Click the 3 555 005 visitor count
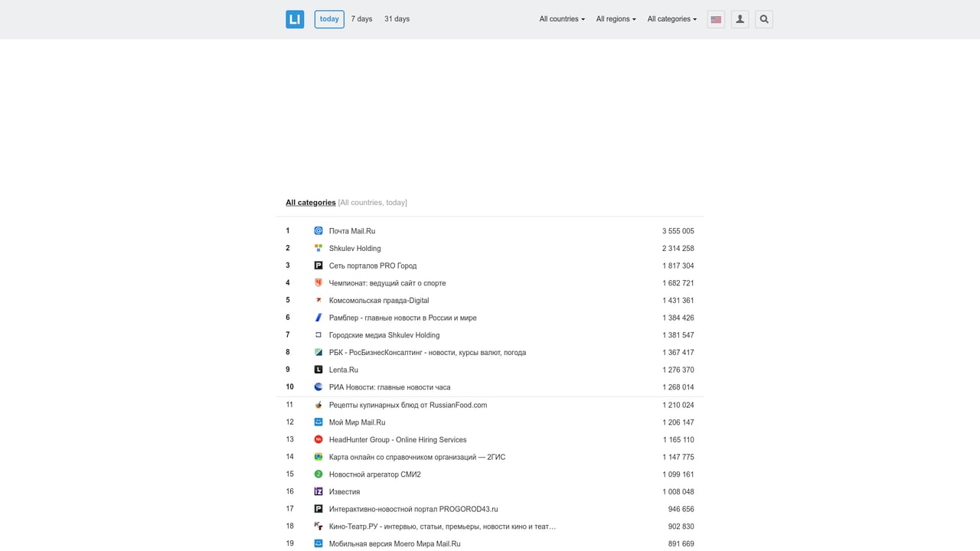This screenshot has width=980, height=551. [x=678, y=231]
